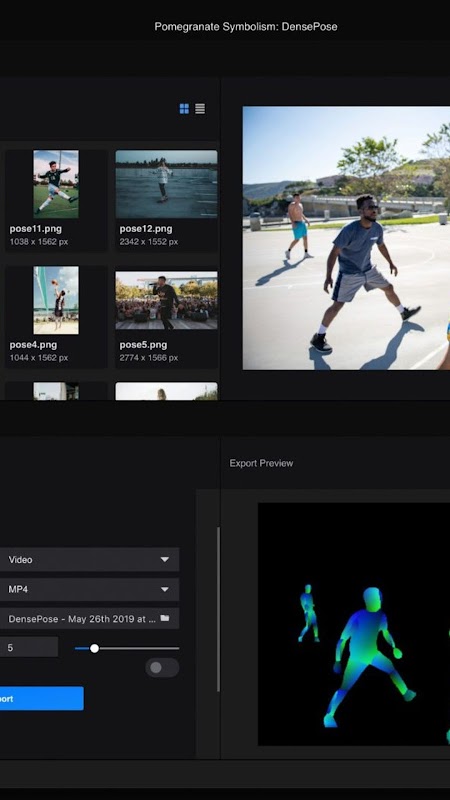
Task: Click the DensePose export preview image
Action: [x=354, y=624]
